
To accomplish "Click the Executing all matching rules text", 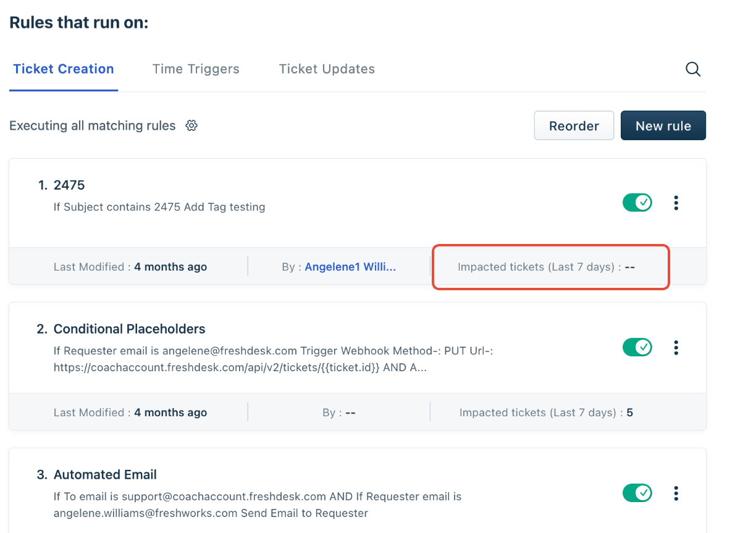I will (x=93, y=126).
